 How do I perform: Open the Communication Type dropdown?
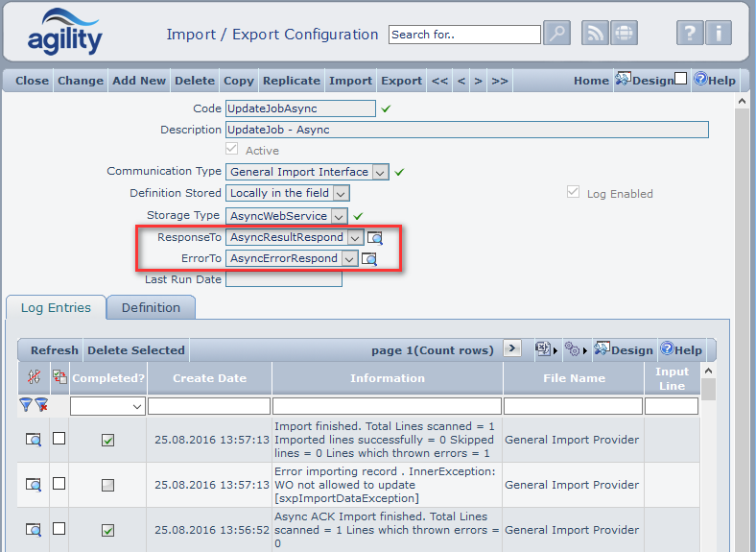point(380,172)
